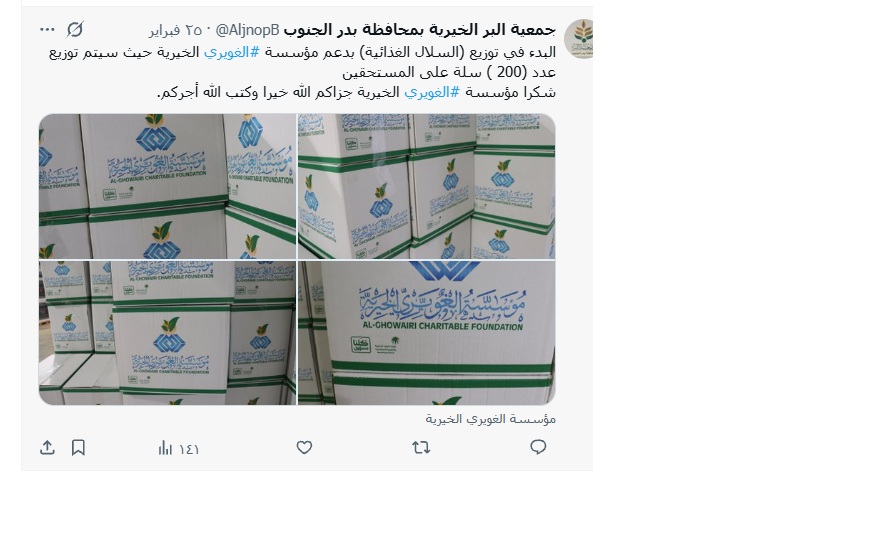Open bottom-right close-up foundation logo photo
This screenshot has width=876, height=551.
coord(427,333)
